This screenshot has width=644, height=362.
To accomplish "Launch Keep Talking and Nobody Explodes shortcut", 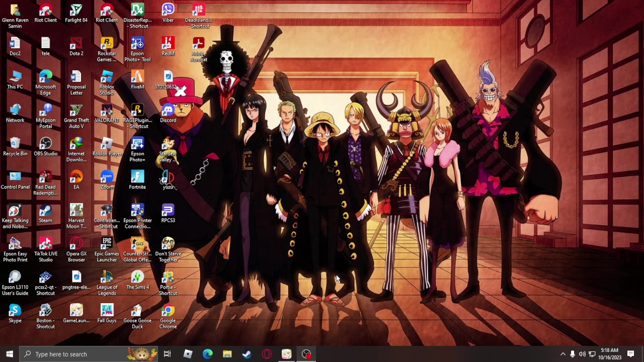I will (15, 216).
